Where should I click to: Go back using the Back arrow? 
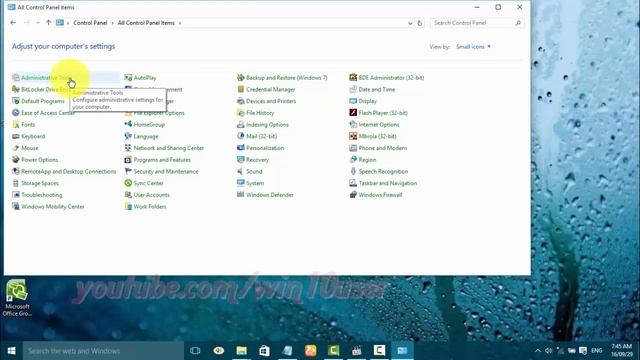[13, 23]
